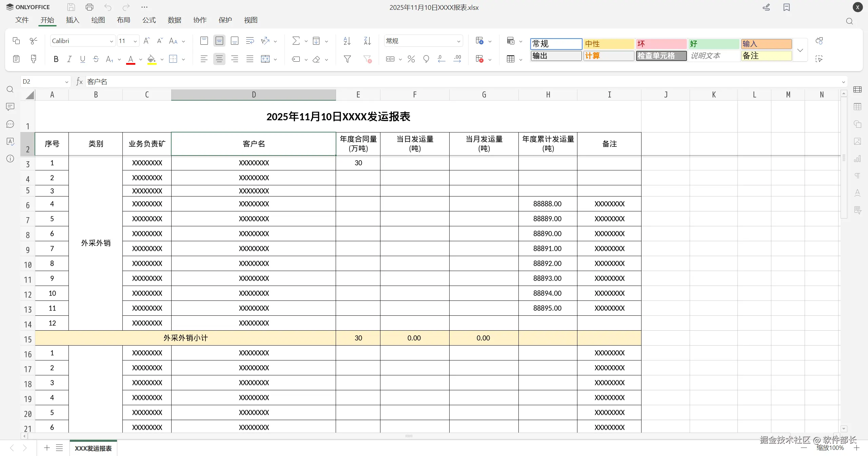Sort ascending with A-Z icon
The height and width of the screenshot is (456, 868).
coord(347,41)
